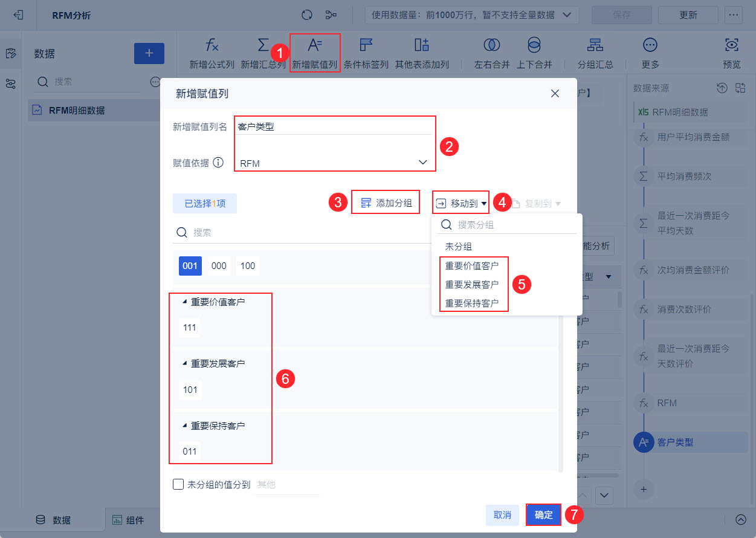Select the value 100 chip

(x=247, y=266)
